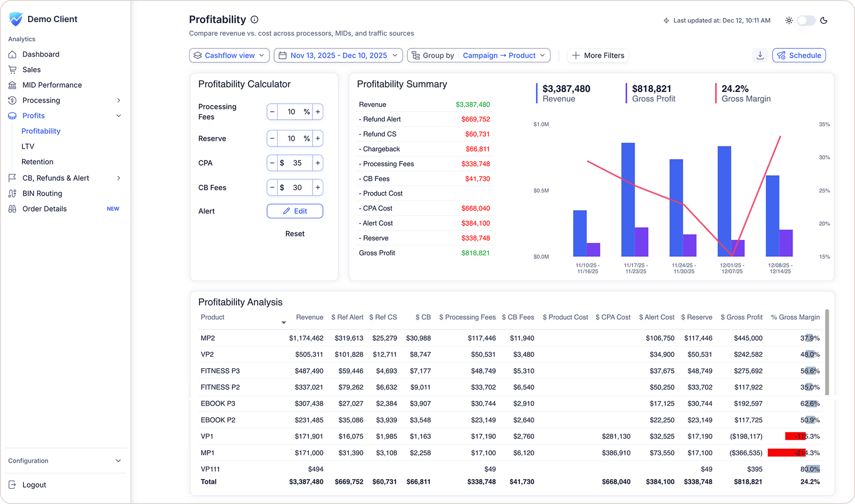
Task: Open Group by Campaign → Product dropdown
Action: (x=479, y=55)
